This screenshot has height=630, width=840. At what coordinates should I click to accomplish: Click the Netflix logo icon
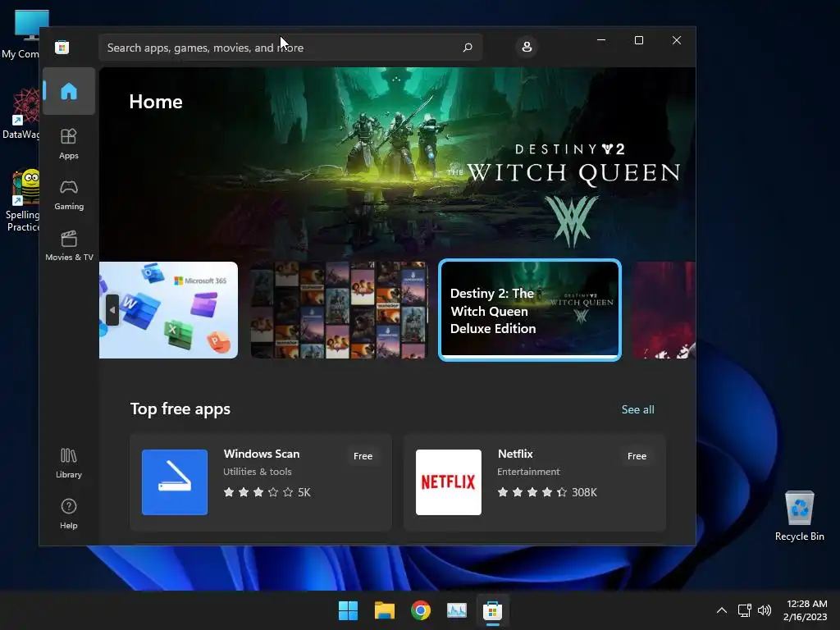coord(449,482)
